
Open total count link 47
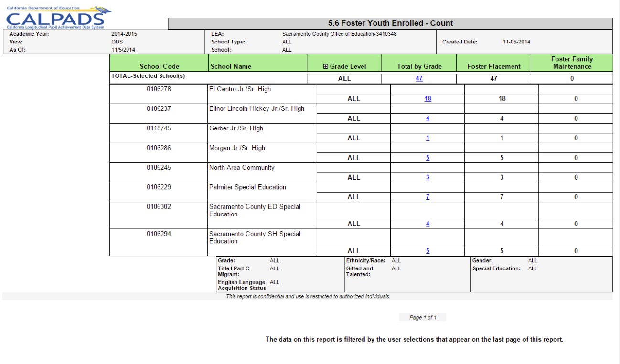click(419, 79)
